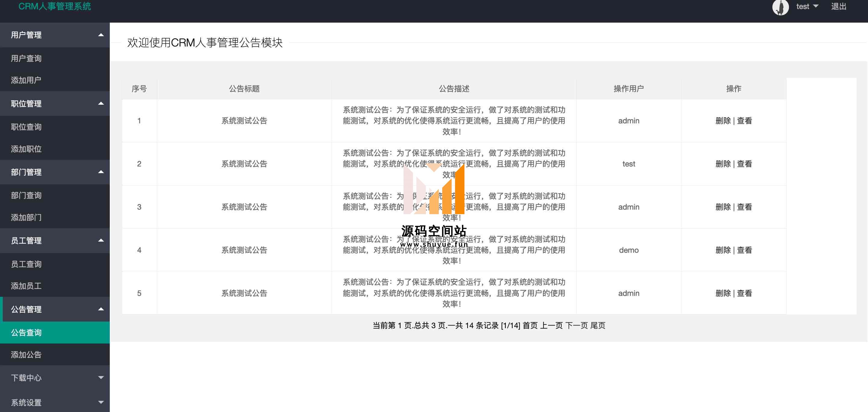Open the 添加部门 menu item
The height and width of the screenshot is (412, 868).
55,217
